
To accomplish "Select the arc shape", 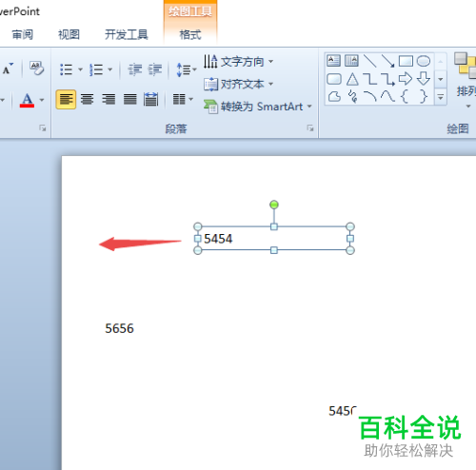I will pos(370,96).
